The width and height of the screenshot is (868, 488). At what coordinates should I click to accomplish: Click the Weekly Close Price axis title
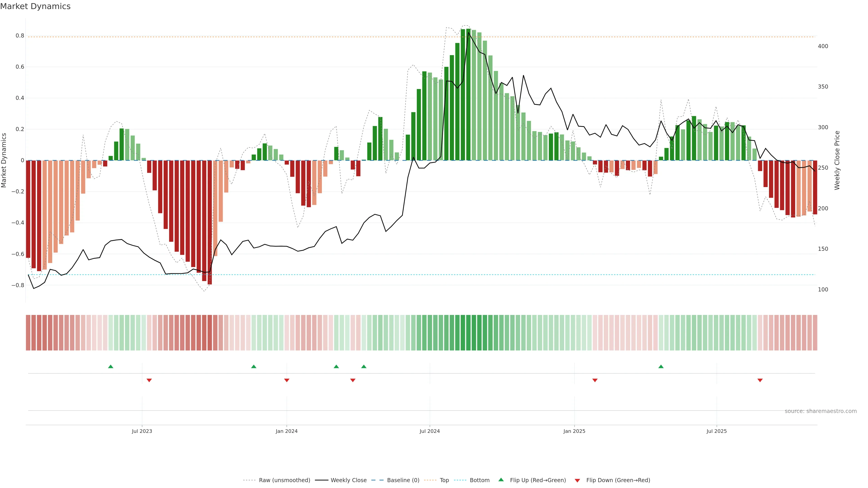(837, 160)
